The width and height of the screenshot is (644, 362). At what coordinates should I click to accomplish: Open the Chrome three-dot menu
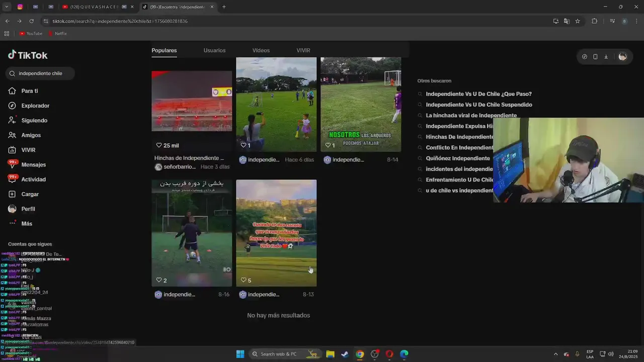[637, 21]
